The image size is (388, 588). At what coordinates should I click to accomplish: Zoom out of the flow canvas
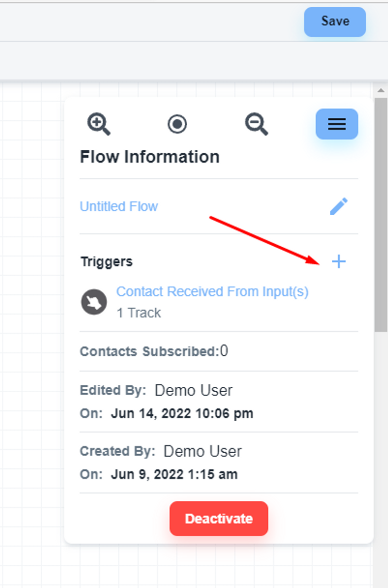256,124
